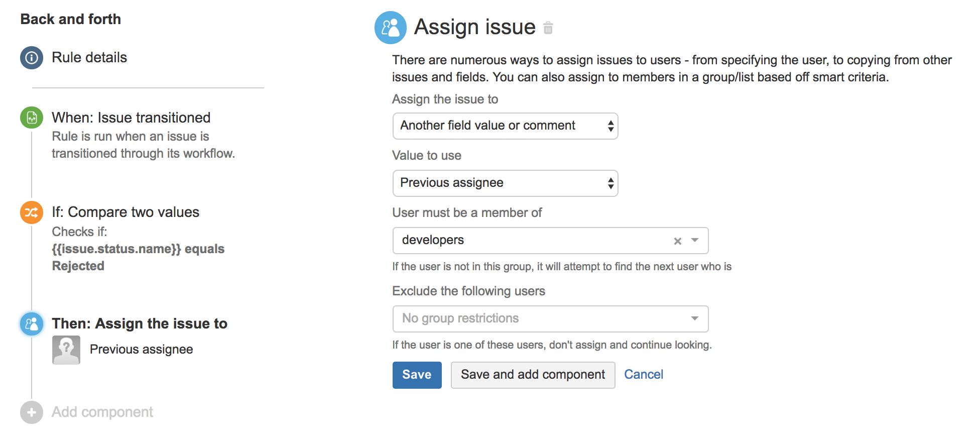This screenshot has height=446, width=980.
Task: Expand the No group restrictions dropdown
Action: 550,319
